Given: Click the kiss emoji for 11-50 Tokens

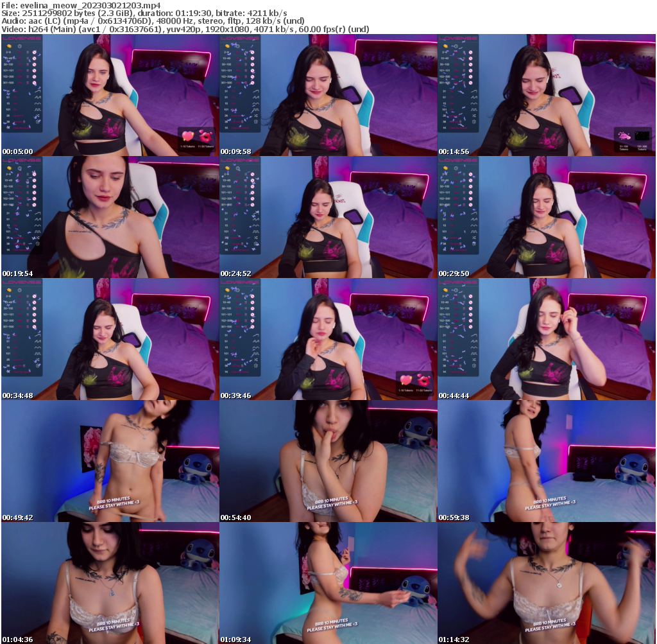Looking at the screenshot, I should [206, 137].
